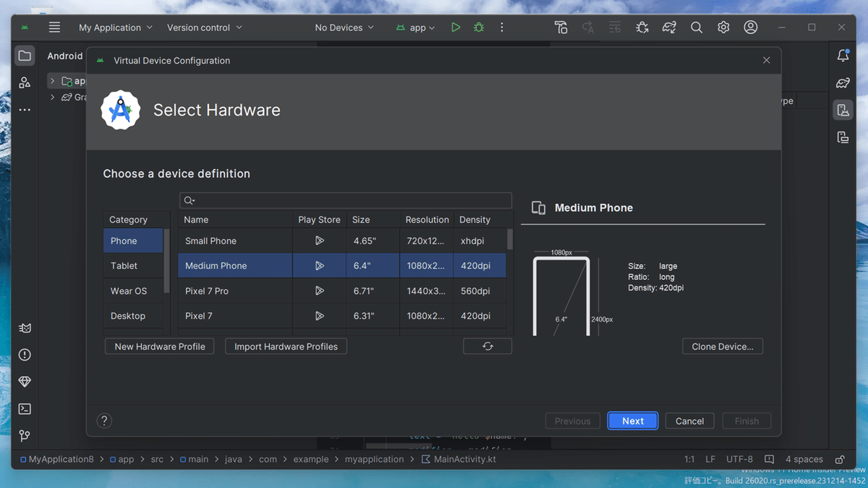Image resolution: width=868 pixels, height=488 pixels.
Task: Expand the app module tree node
Action: click(x=53, y=81)
